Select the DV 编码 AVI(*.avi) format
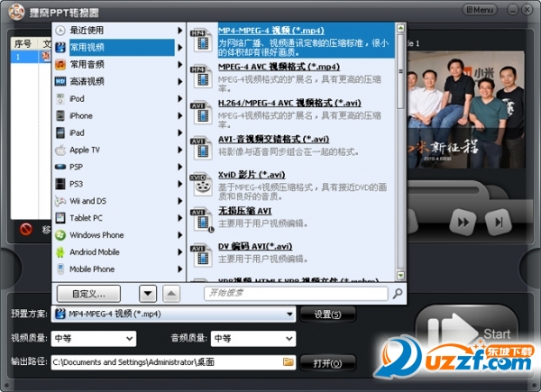 [x=291, y=255]
